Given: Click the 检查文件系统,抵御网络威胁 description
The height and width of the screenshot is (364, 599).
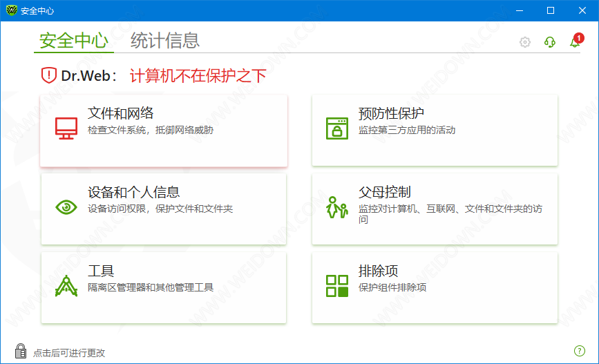Looking at the screenshot, I should coord(151,131).
